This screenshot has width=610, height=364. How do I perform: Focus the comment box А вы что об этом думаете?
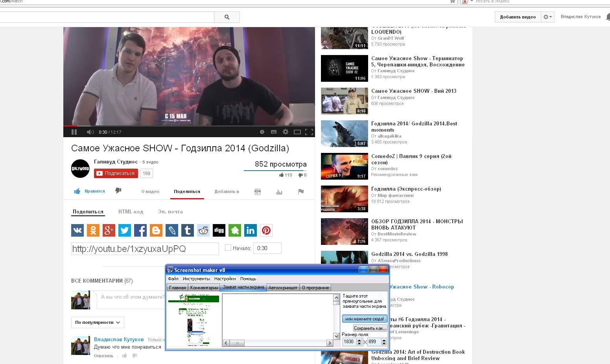point(132,300)
